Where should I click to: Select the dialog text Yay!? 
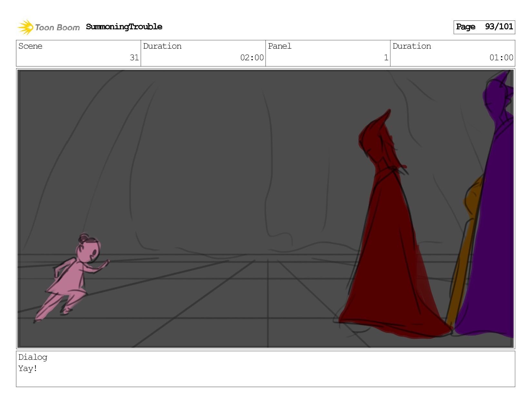pos(28,368)
